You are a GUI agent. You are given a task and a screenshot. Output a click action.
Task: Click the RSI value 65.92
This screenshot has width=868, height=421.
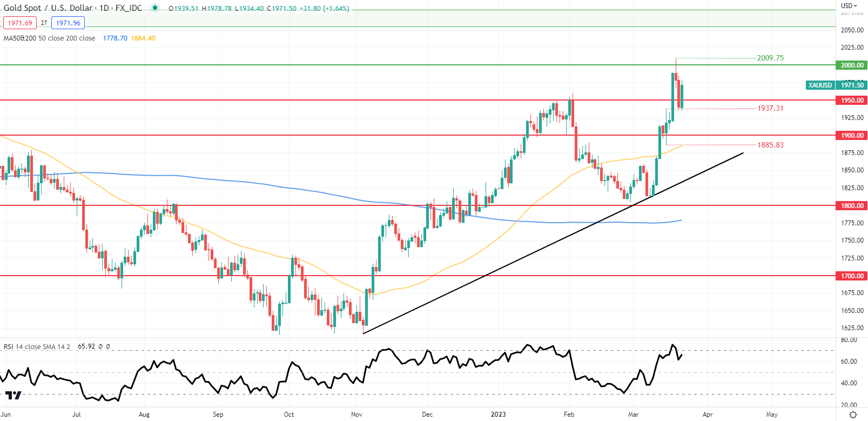(86, 346)
